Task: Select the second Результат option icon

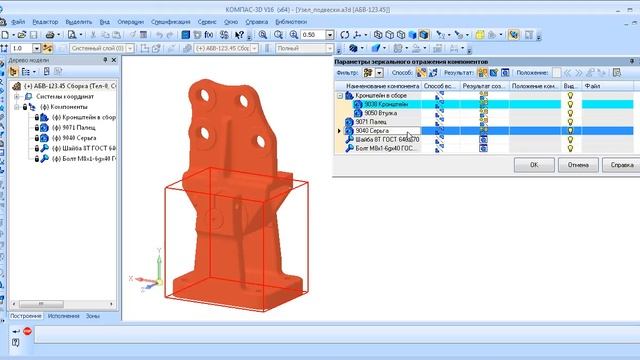Action: 494,73
